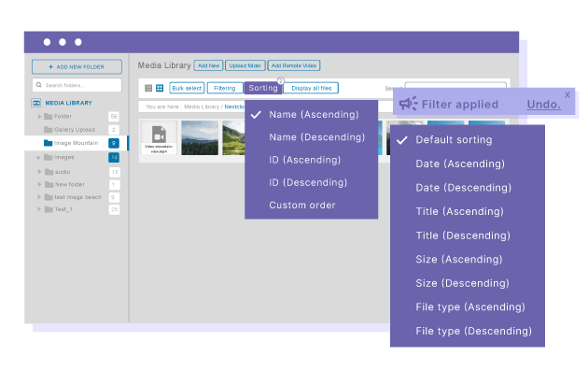
Task: Click the Add New Folder button
Action: [77, 66]
